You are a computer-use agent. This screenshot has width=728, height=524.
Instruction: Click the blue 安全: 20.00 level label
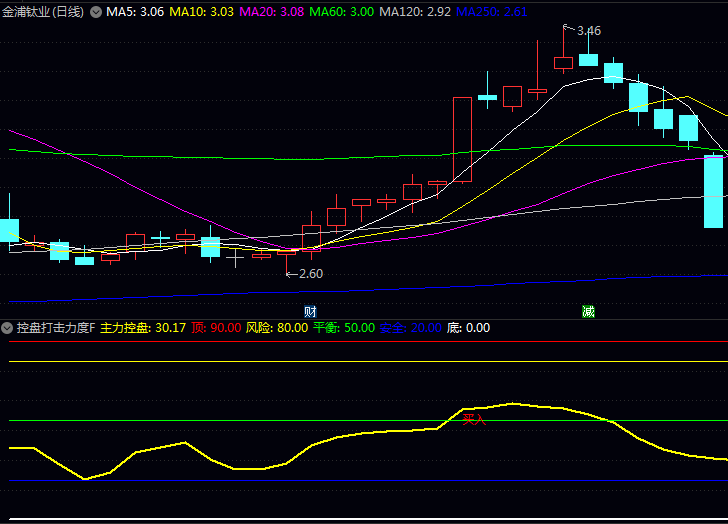411,328
